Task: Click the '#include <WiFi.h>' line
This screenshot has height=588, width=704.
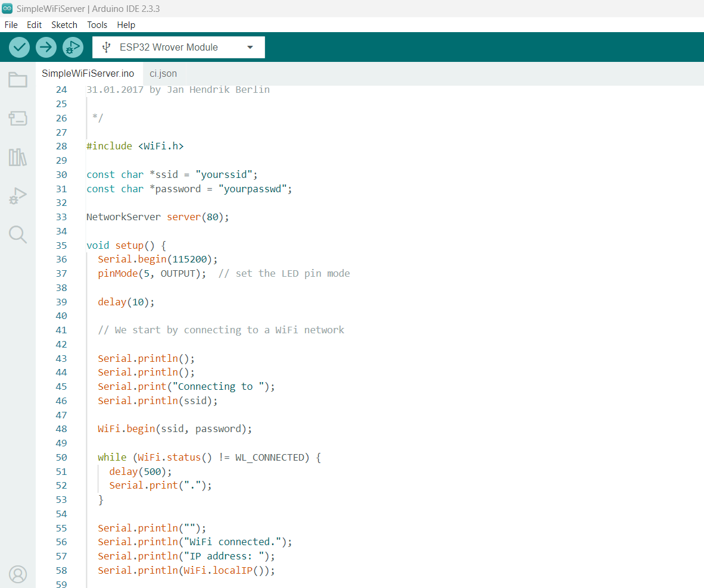Action: [135, 146]
